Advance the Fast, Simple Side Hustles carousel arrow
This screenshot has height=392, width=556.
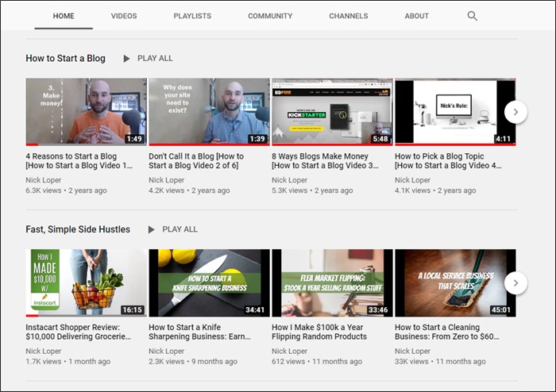coord(515,283)
